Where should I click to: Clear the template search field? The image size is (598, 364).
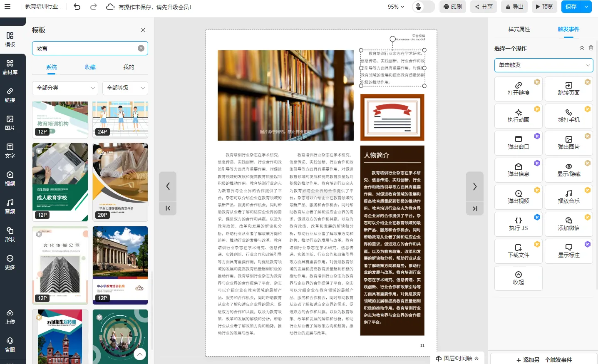[141, 48]
